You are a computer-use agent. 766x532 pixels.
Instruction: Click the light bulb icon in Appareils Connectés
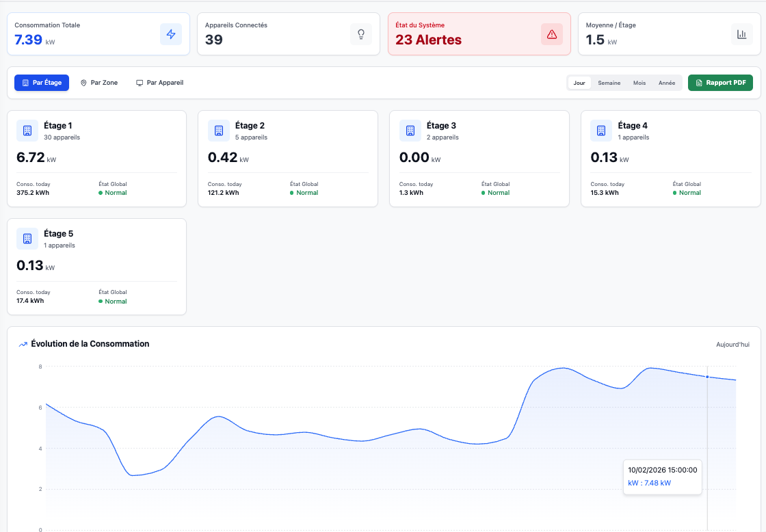point(361,34)
